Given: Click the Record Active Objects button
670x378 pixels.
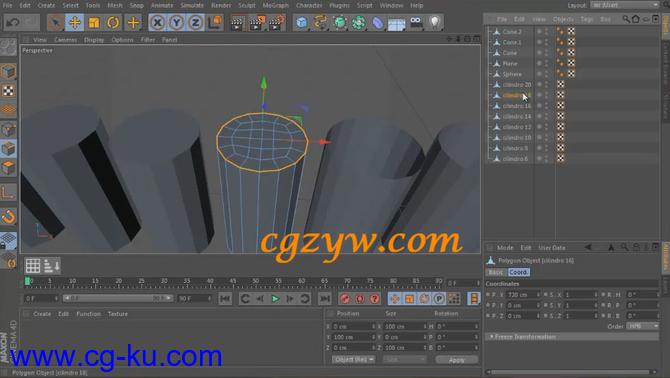Looking at the screenshot, I should [x=345, y=299].
